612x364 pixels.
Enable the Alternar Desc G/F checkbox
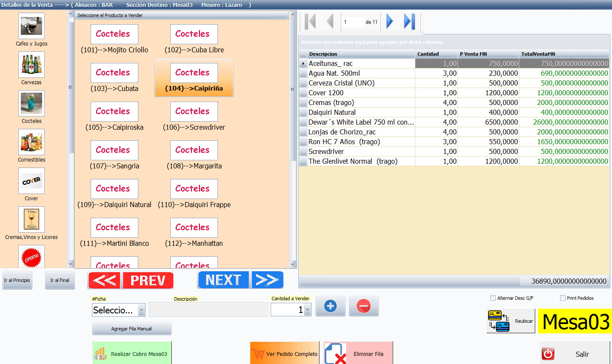[x=492, y=298]
